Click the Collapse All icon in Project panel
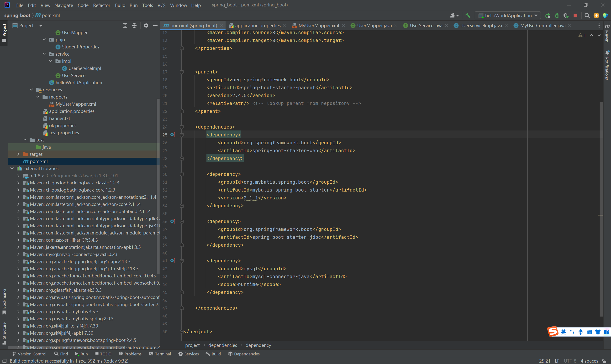The height and width of the screenshot is (364, 611). click(134, 26)
